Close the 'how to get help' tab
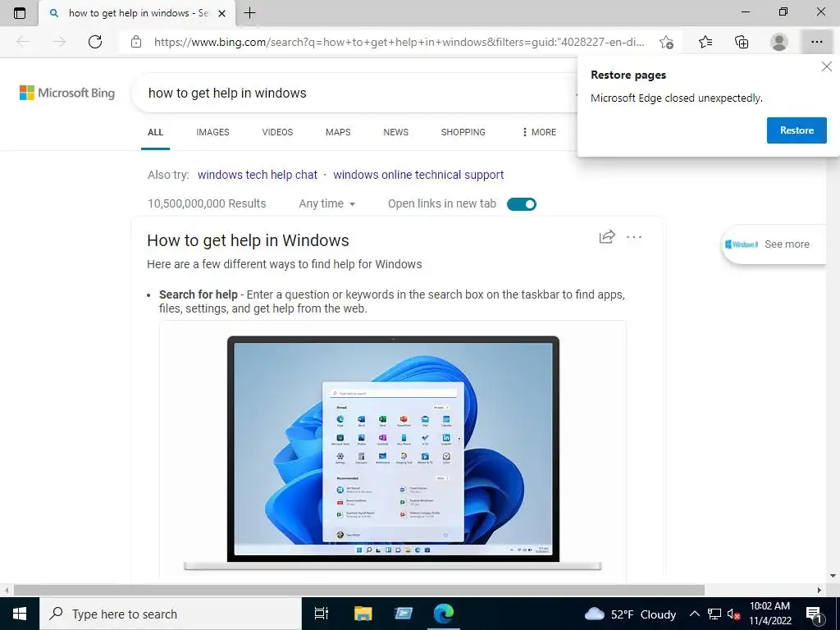This screenshot has height=630, width=840. pyautogui.click(x=222, y=13)
